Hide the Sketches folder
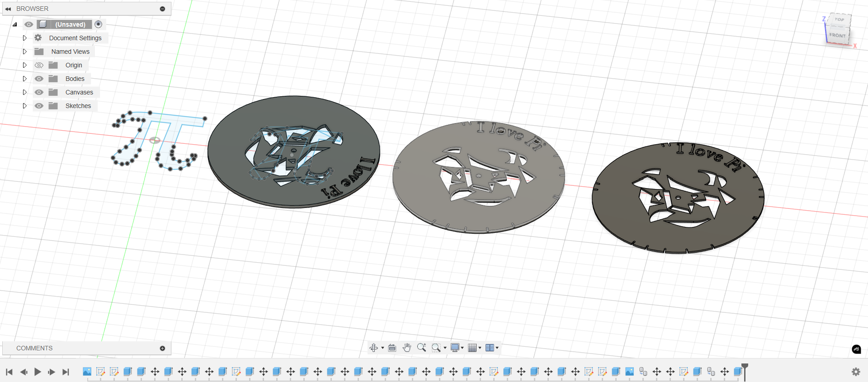Image resolution: width=868 pixels, height=382 pixels. (39, 106)
